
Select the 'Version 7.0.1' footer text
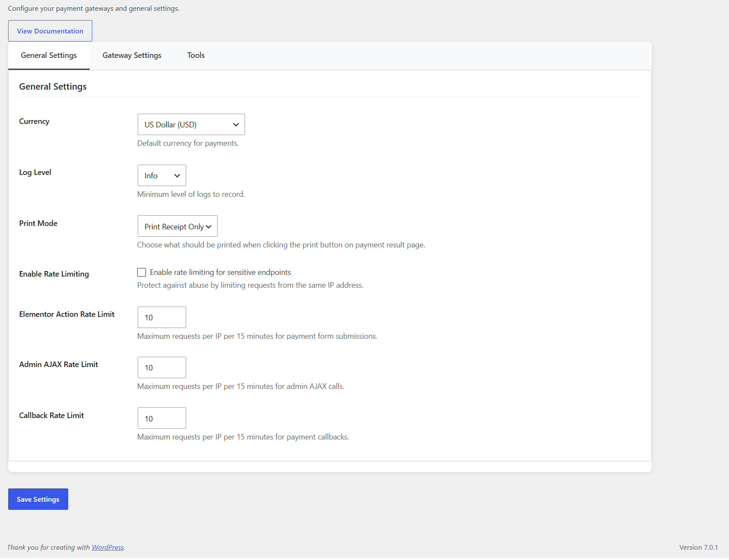(699, 548)
